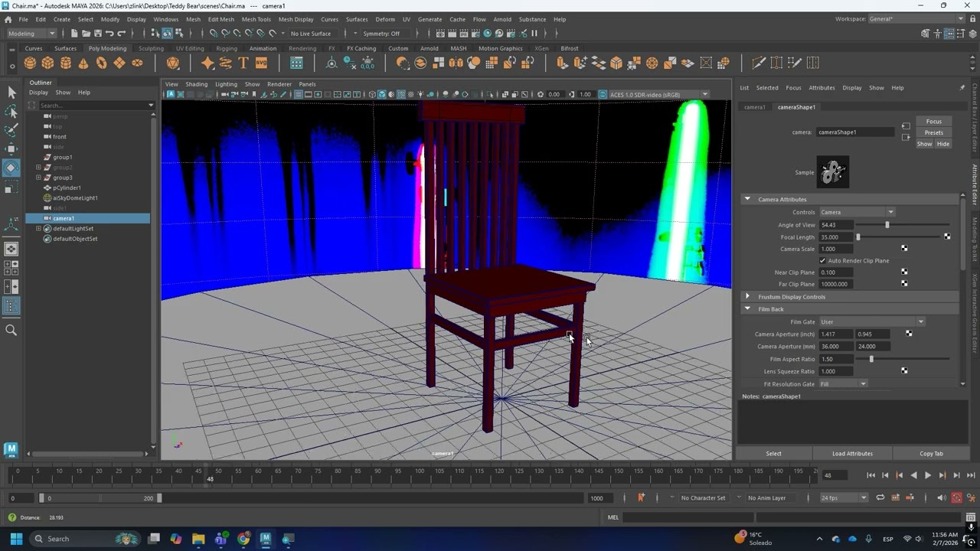Click the Redo arrow icon
Screen dimensions: 980x551
(x=122, y=34)
